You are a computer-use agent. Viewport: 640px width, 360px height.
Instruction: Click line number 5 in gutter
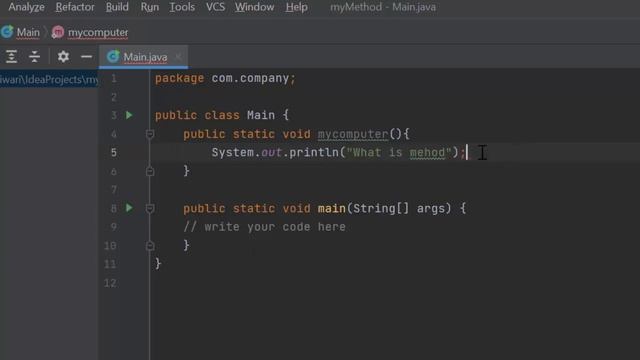(x=114, y=153)
